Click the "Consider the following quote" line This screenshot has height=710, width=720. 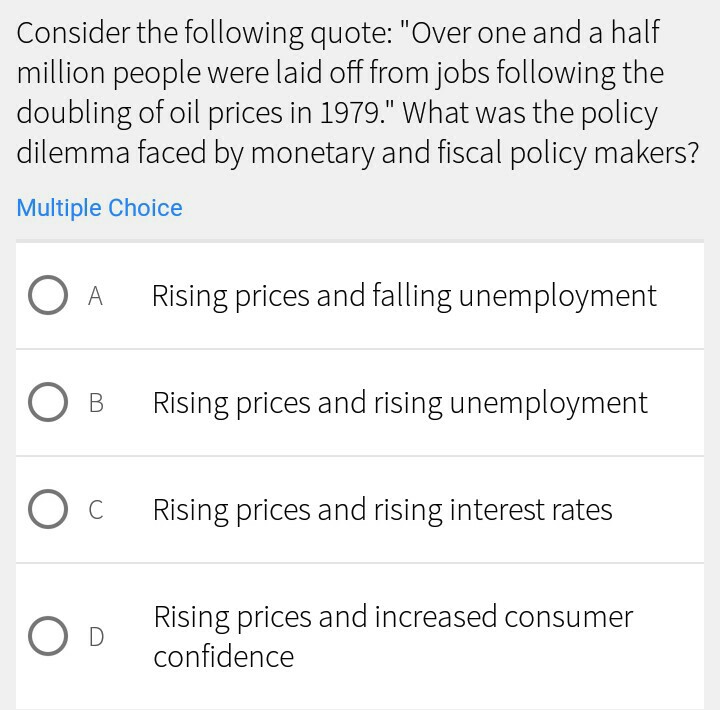pos(338,32)
